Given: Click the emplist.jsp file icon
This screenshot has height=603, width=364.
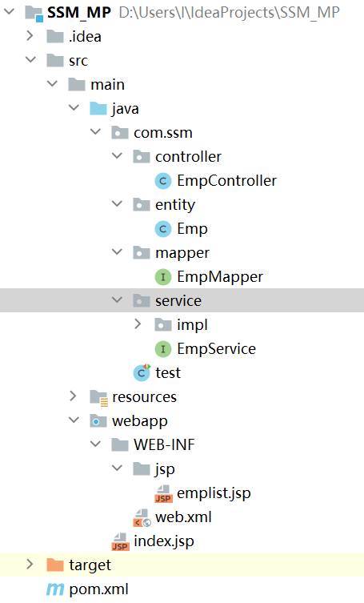Looking at the screenshot, I should pos(163,493).
